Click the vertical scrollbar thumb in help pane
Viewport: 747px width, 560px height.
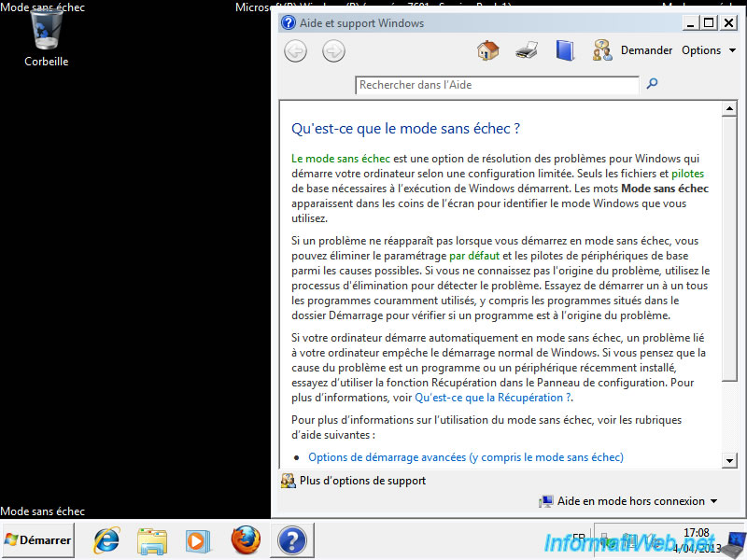729,248
